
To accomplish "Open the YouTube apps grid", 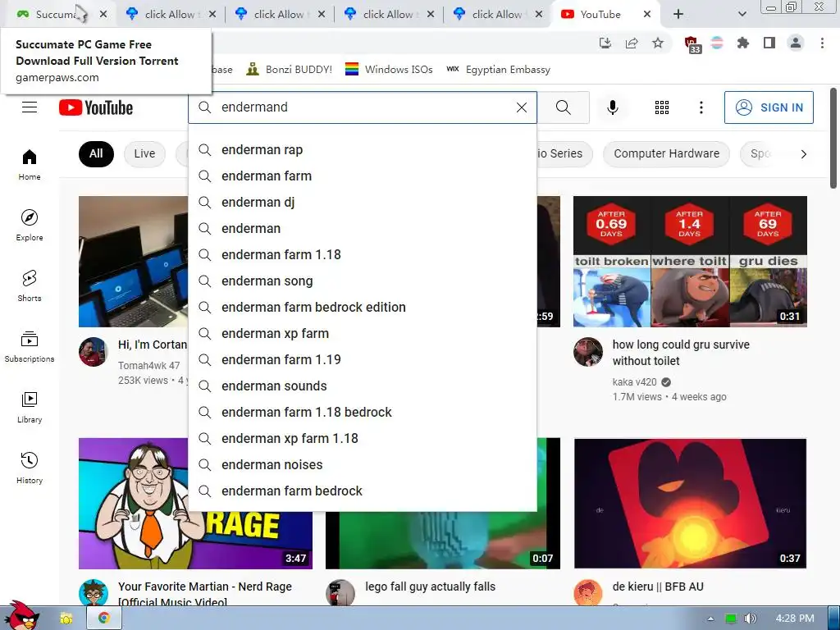I will tap(662, 107).
